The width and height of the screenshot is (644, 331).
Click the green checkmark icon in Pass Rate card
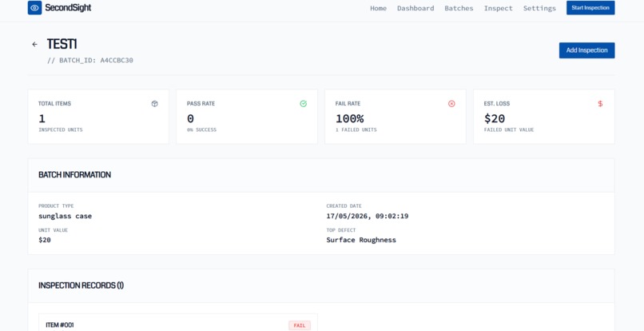tap(303, 104)
